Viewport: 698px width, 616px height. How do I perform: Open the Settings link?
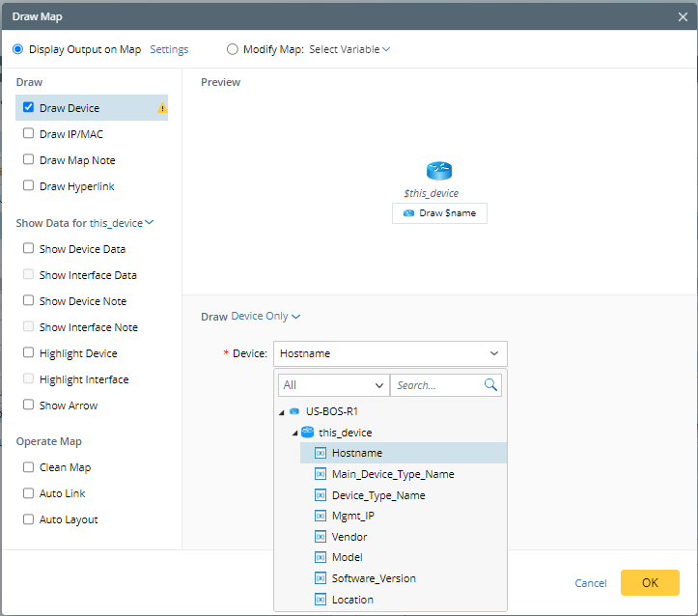[169, 49]
